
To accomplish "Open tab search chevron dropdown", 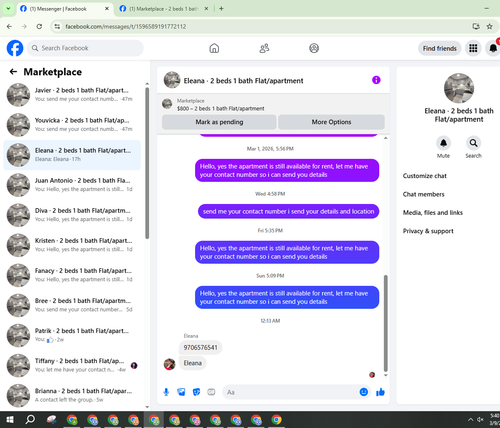I will click(x=8, y=9).
